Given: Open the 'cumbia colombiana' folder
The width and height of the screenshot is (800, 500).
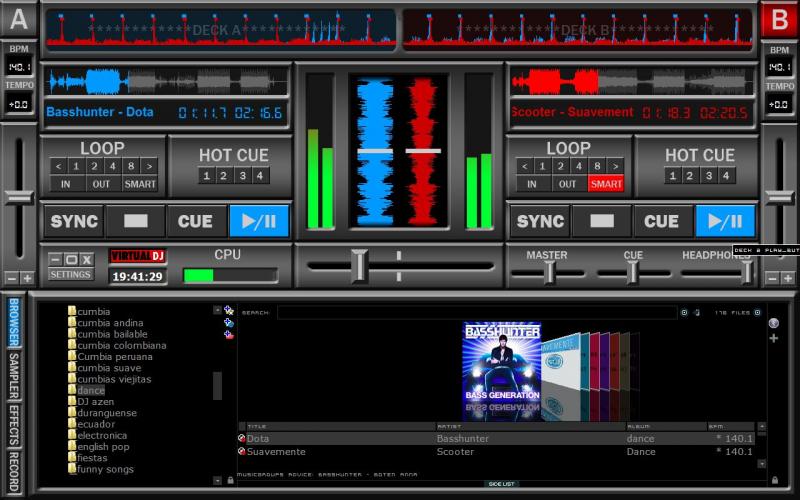Looking at the screenshot, I should point(122,345).
